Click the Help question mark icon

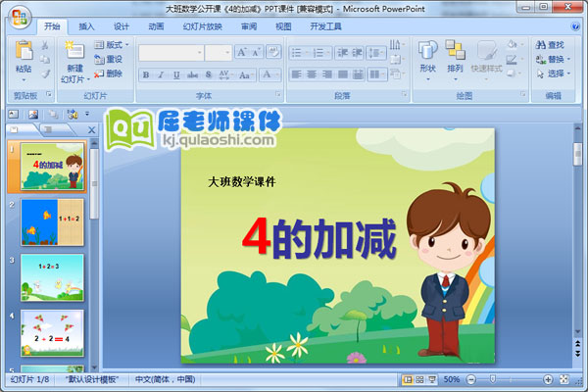575,26
